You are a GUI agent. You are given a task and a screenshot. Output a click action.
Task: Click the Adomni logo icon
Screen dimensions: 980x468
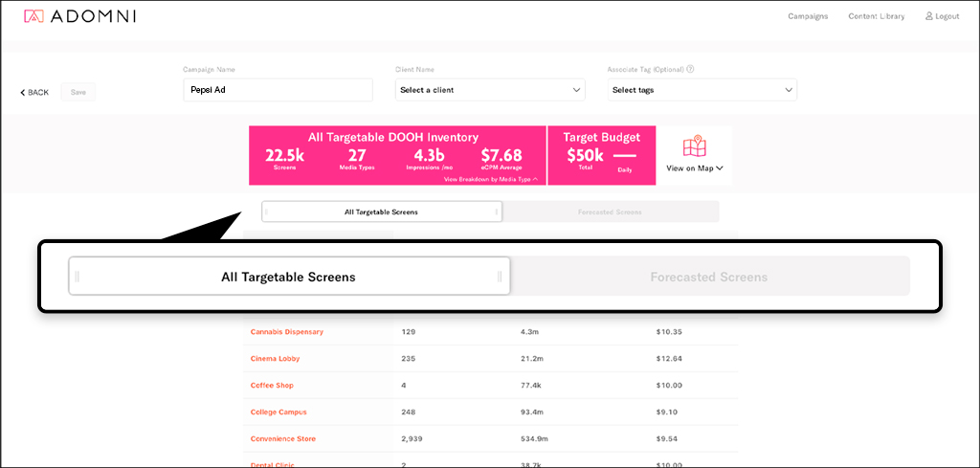pos(33,16)
